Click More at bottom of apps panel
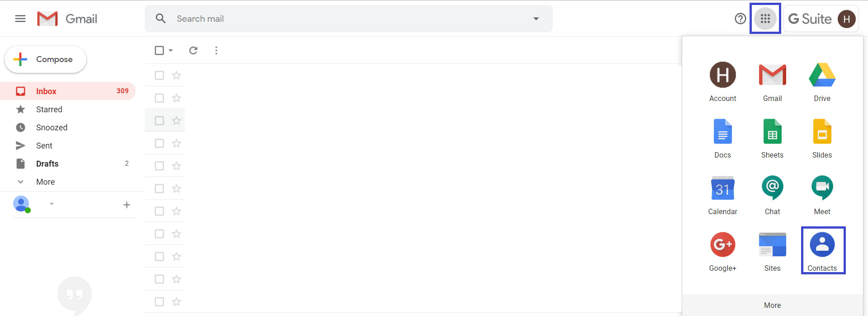Screen dimensions: 868x316 tap(772, 305)
